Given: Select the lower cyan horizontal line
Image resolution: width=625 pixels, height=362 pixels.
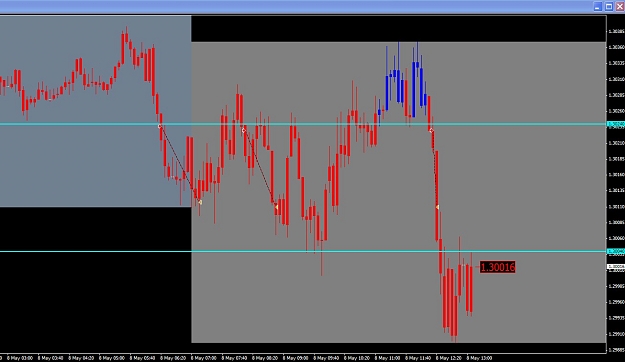Looking at the screenshot, I should (303, 251).
